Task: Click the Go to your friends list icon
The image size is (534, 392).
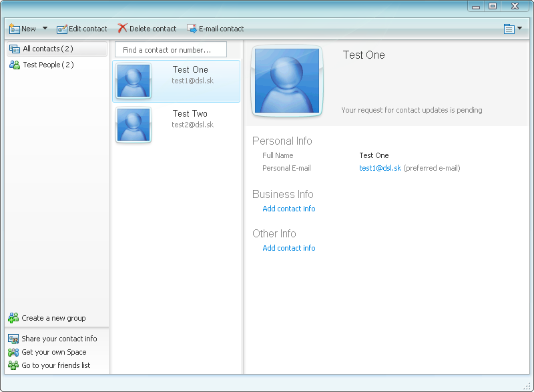Action: pos(13,365)
